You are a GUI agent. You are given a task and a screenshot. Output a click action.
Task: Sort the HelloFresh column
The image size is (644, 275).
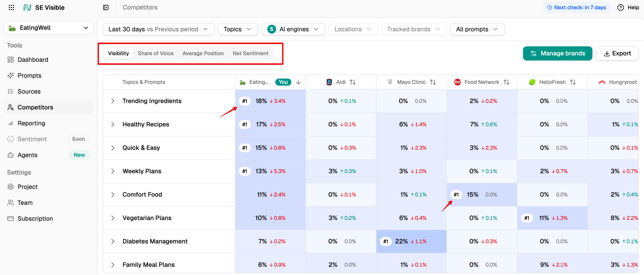coord(573,82)
